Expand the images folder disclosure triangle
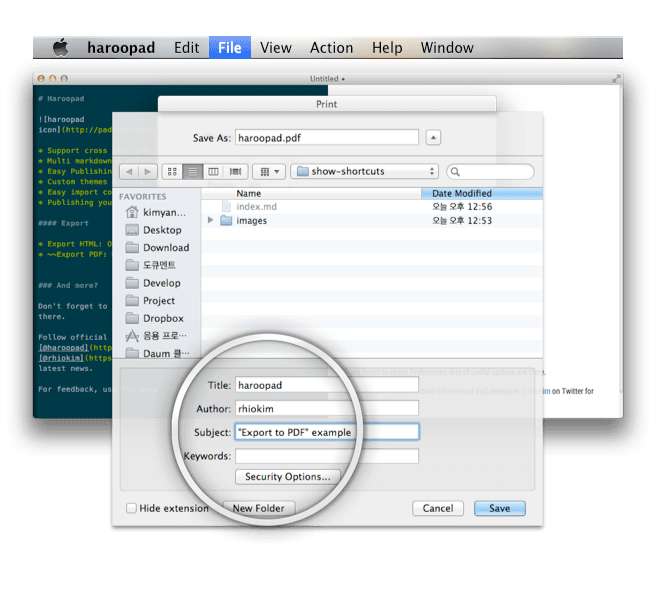Screen dimensions: 656x589 [210, 220]
